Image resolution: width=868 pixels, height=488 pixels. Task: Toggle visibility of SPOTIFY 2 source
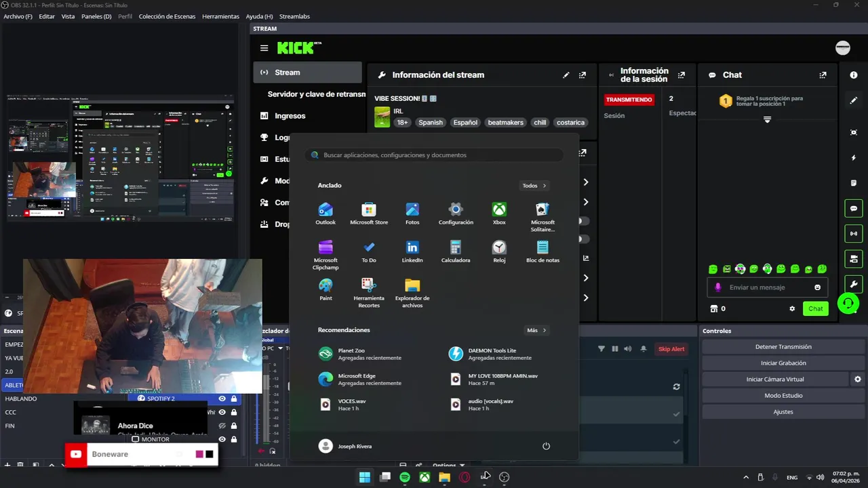(x=222, y=399)
